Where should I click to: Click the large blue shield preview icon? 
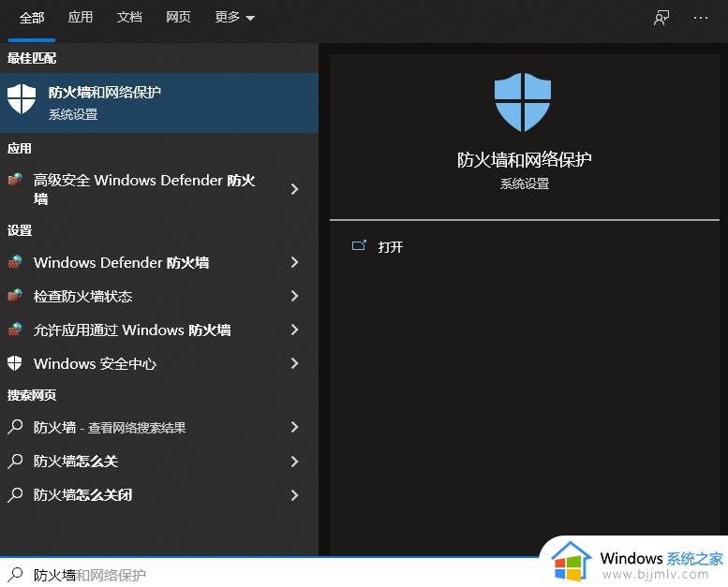pos(523,102)
